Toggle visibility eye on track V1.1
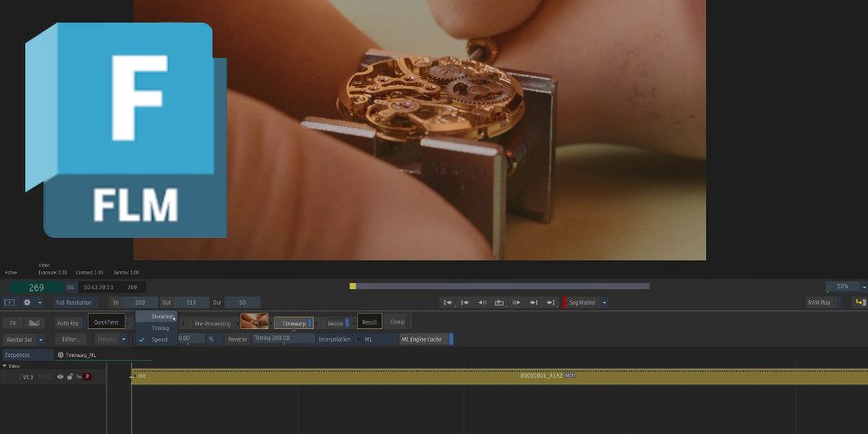 click(61, 376)
